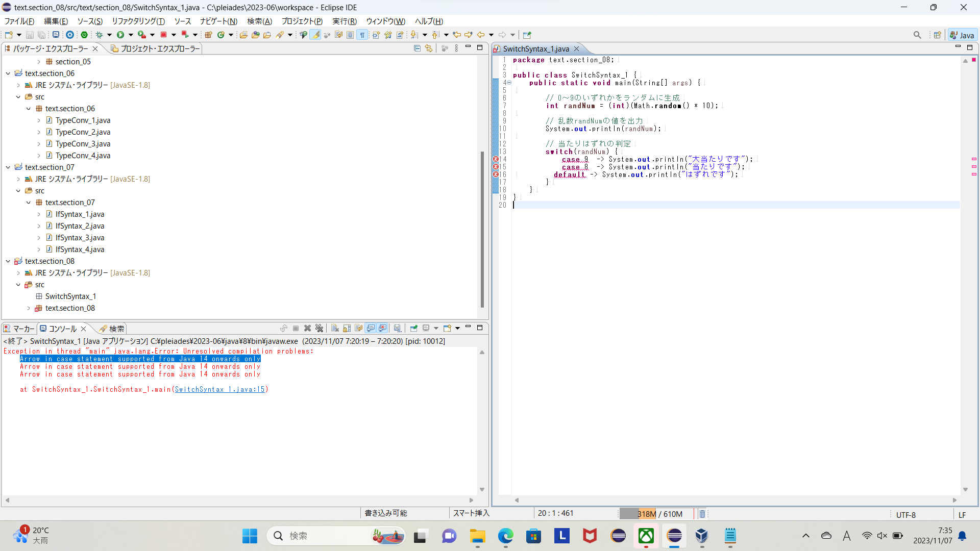Screen dimensions: 980x551
Task: Open the search magnifier in top toolbar
Action: point(917,35)
